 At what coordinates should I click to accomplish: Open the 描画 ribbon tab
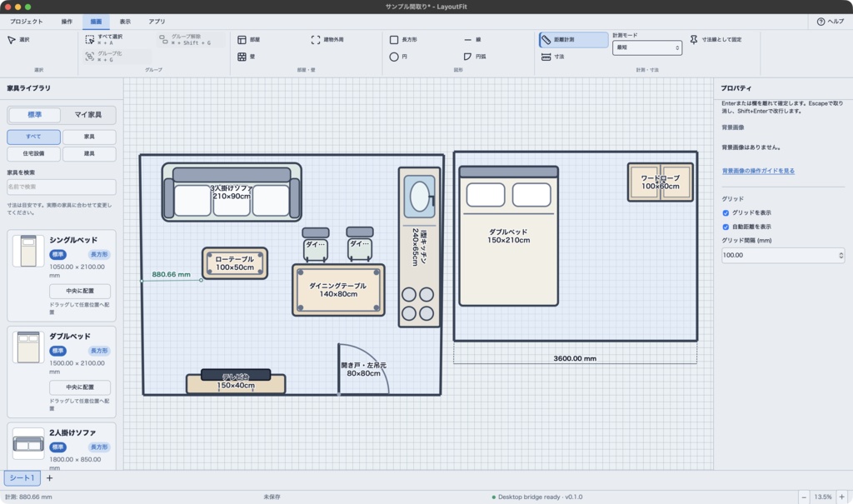click(96, 21)
